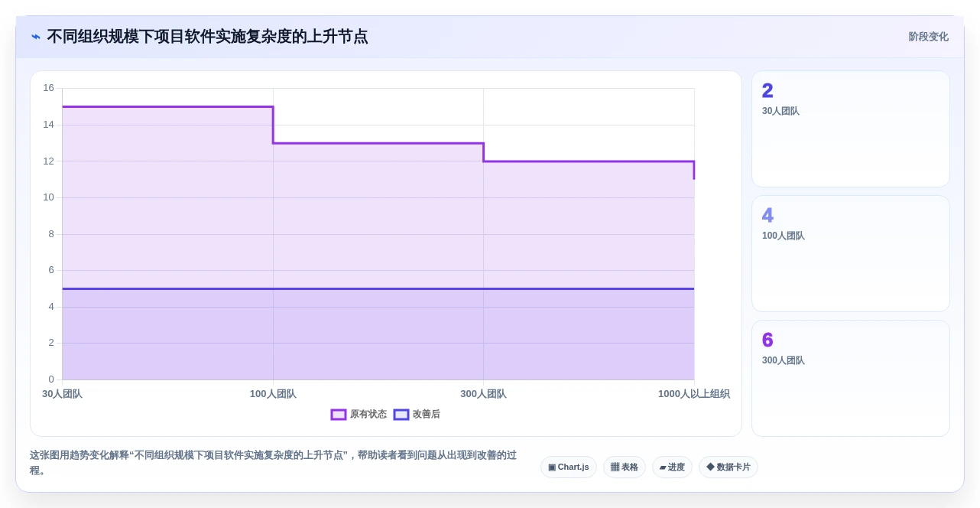Select the 数据卡片 tag chip

tap(729, 467)
